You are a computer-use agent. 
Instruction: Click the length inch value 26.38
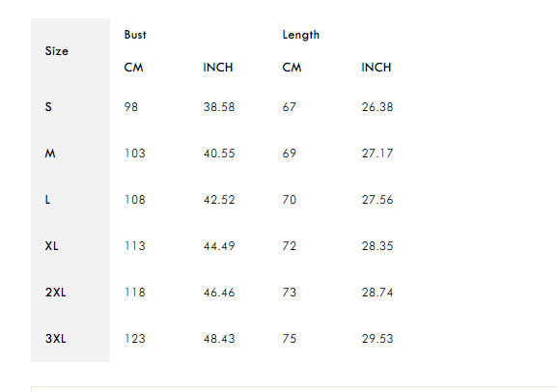coord(377,107)
